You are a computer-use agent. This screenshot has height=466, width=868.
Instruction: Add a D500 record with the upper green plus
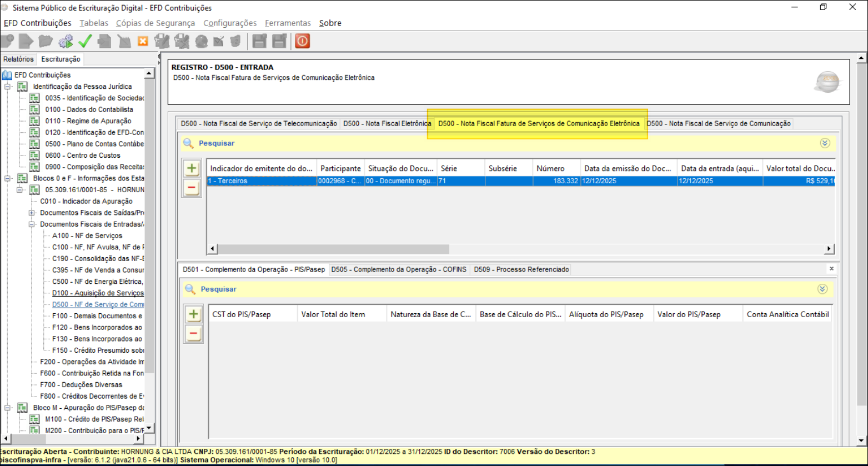click(192, 168)
